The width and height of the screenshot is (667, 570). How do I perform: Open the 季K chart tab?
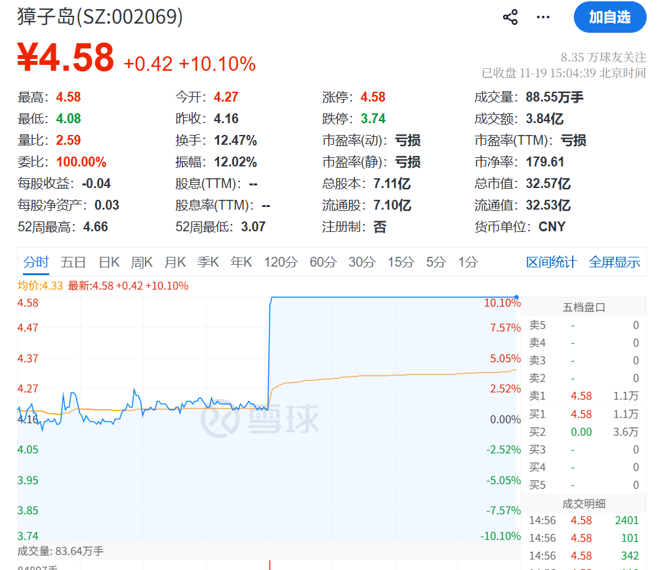pos(208,262)
